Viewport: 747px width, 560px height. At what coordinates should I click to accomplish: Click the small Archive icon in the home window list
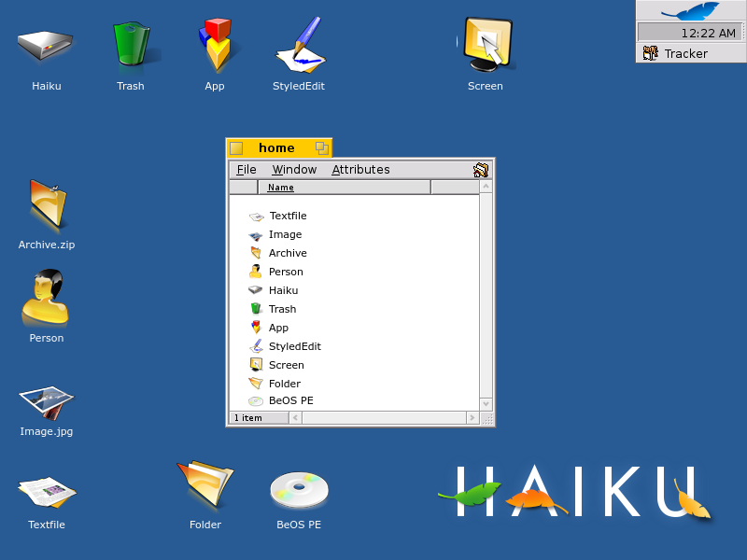tap(256, 253)
